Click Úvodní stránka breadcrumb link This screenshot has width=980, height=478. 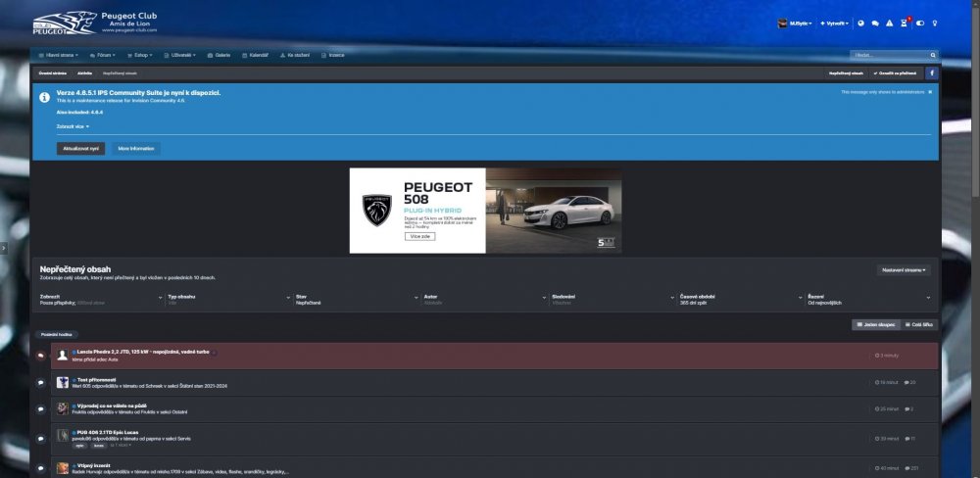[x=53, y=73]
